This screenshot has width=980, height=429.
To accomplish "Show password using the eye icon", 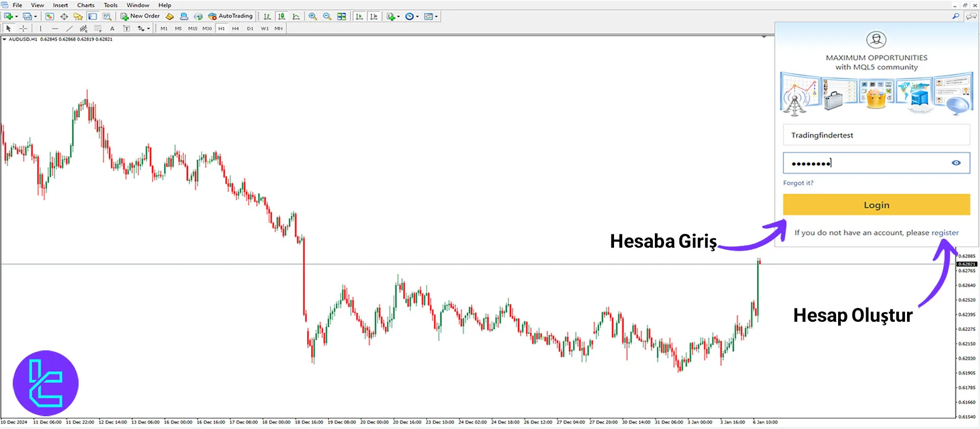I will [x=956, y=163].
